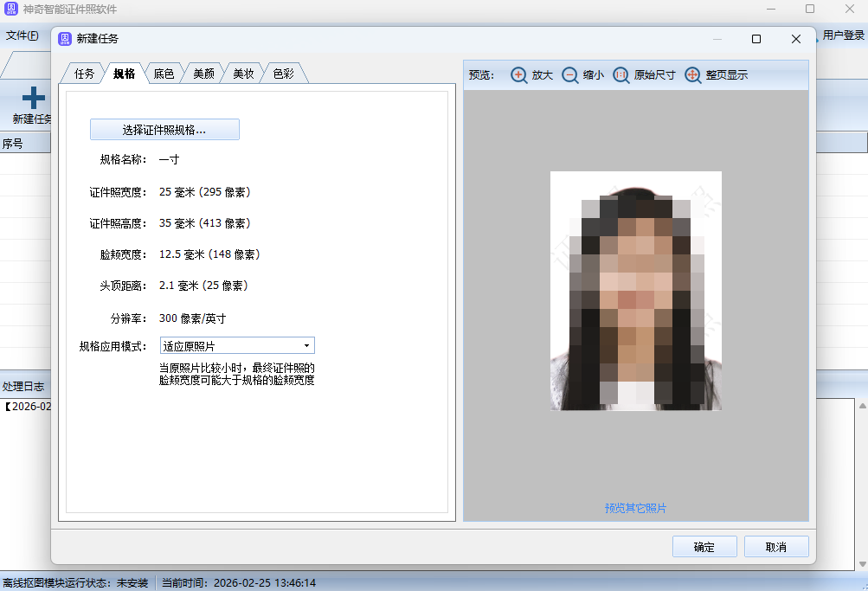Switch to the 底色 tab
Screen dimensions: 868x591
[x=164, y=74]
